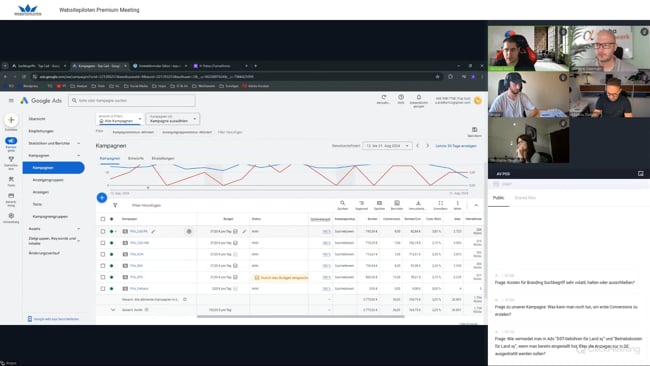Open the Tools wrench sidebar icon
The width and height of the screenshot is (650, 366).
tap(11, 179)
